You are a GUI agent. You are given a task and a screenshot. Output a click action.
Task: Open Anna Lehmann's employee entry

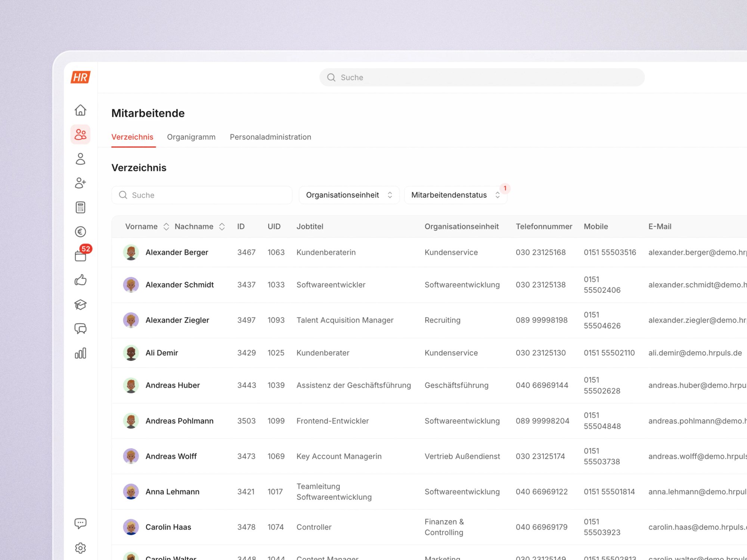[430, 492]
